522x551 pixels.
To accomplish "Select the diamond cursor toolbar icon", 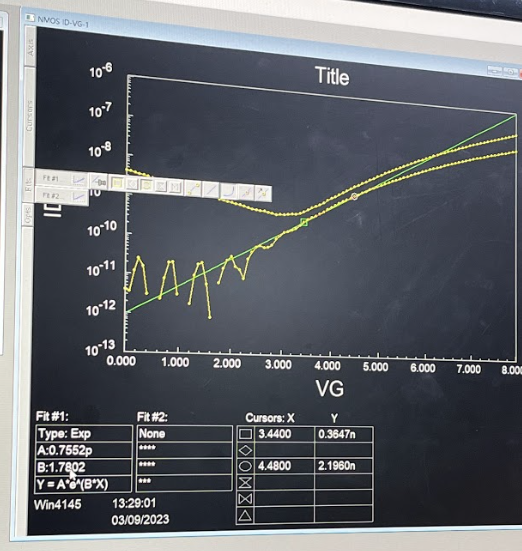I will pos(132,184).
